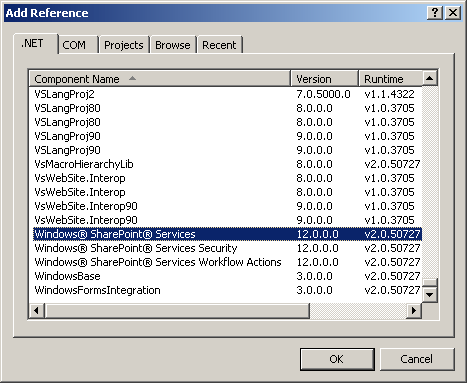Click the horizontal scrollbar right arrow
The height and width of the screenshot is (383, 467).
414,311
